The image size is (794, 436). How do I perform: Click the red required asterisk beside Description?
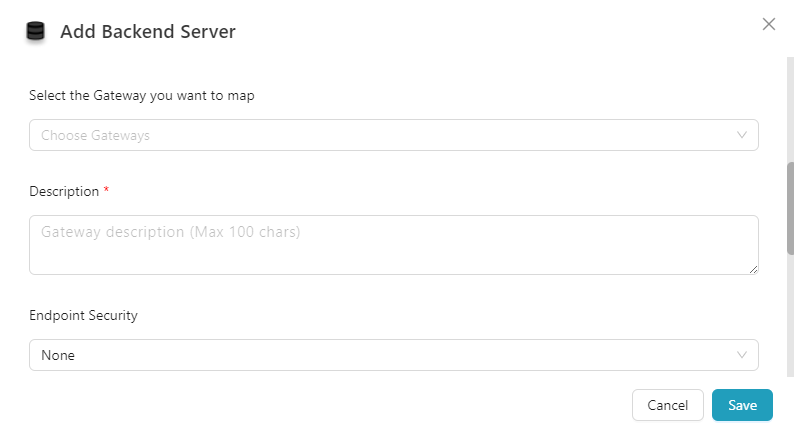(x=106, y=190)
